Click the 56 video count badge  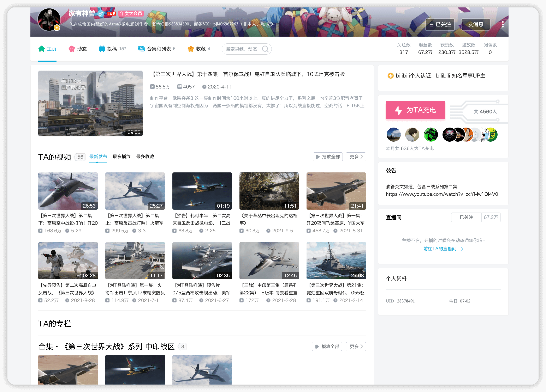pos(80,157)
